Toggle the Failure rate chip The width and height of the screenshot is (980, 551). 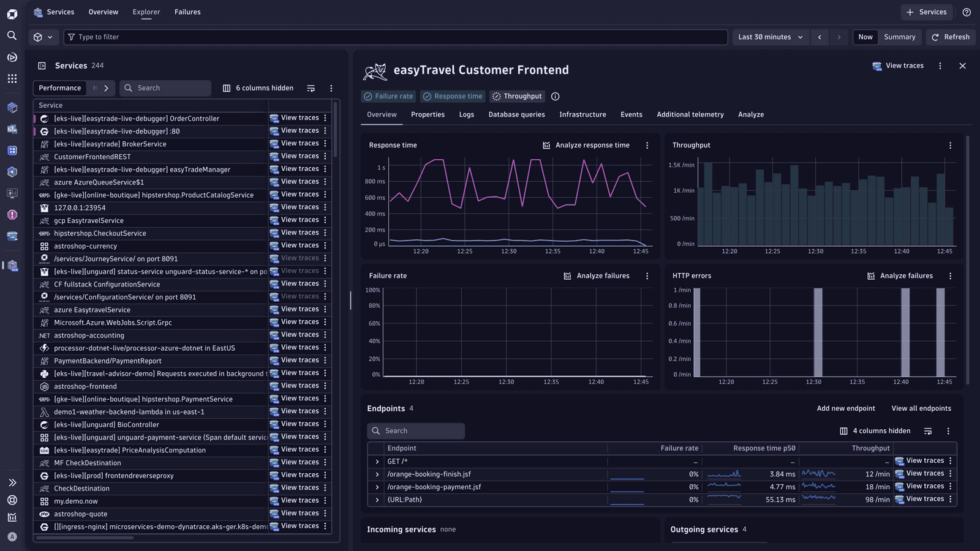(x=388, y=96)
